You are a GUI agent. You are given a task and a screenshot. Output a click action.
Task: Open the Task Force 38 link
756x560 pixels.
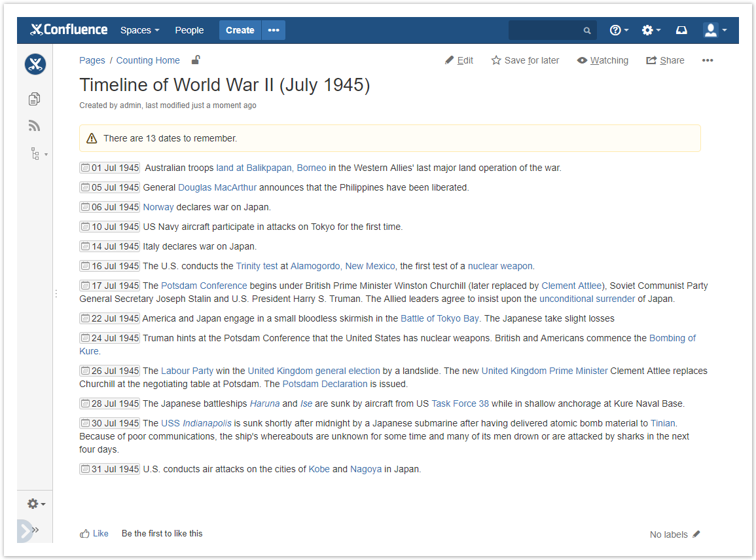pos(460,403)
